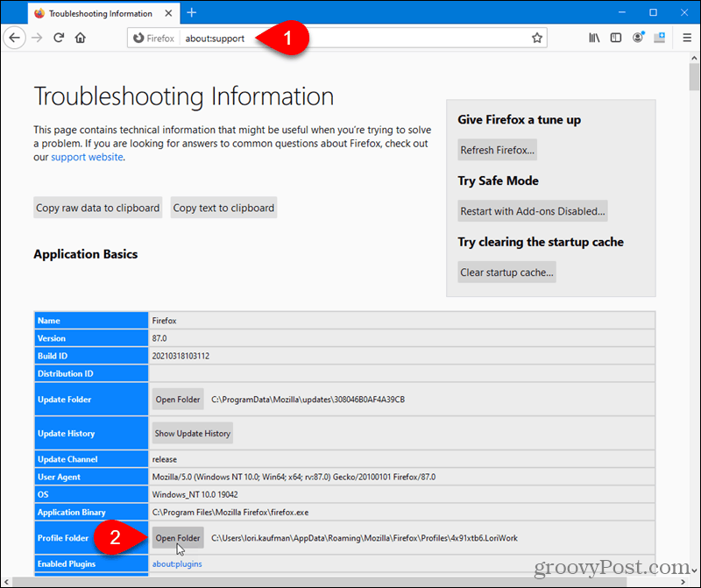Open the home page via house icon
Screen dimensions: 701x588
click(x=81, y=38)
